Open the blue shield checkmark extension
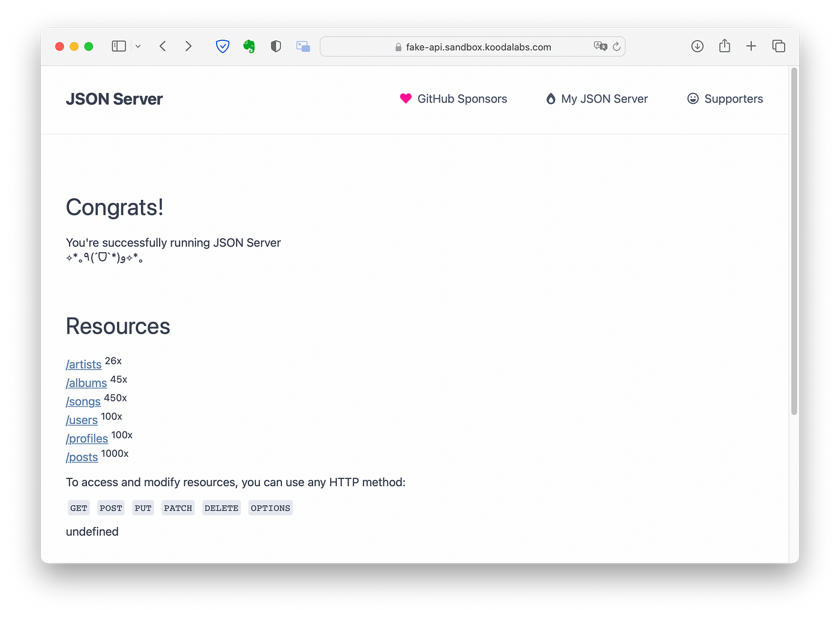 pyautogui.click(x=223, y=46)
